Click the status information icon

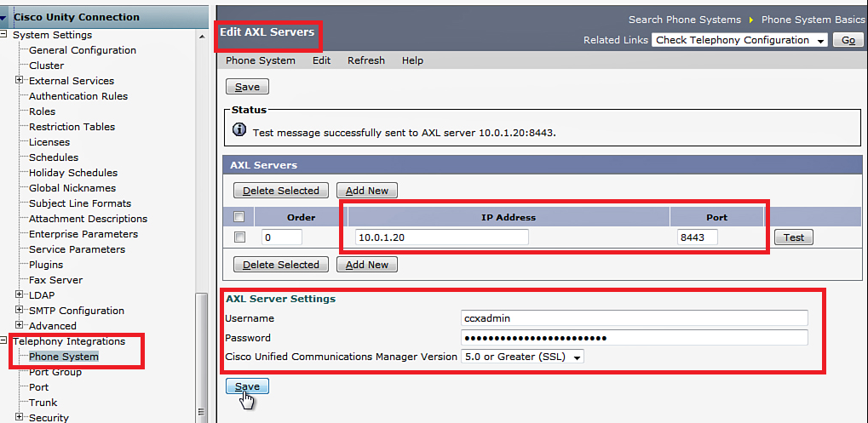coord(239,130)
